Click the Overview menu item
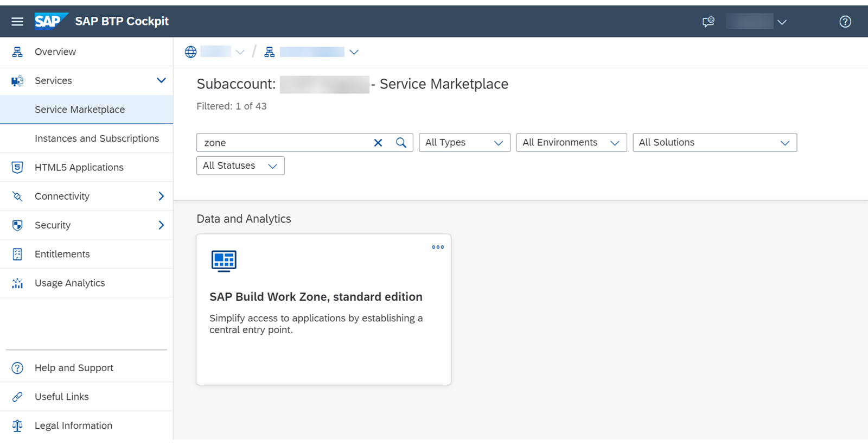This screenshot has width=868, height=445. pyautogui.click(x=55, y=52)
